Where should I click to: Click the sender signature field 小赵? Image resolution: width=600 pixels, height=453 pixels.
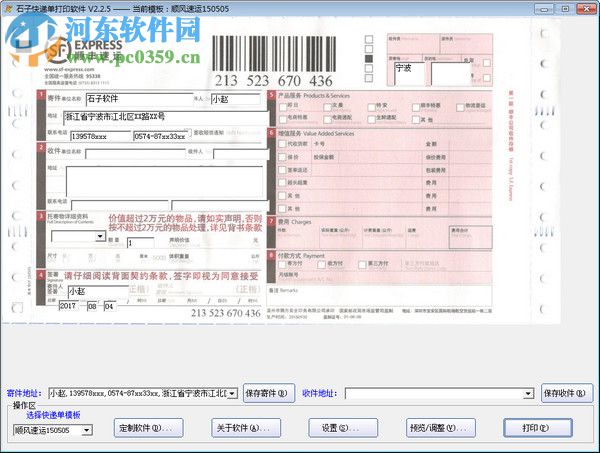click(98, 292)
